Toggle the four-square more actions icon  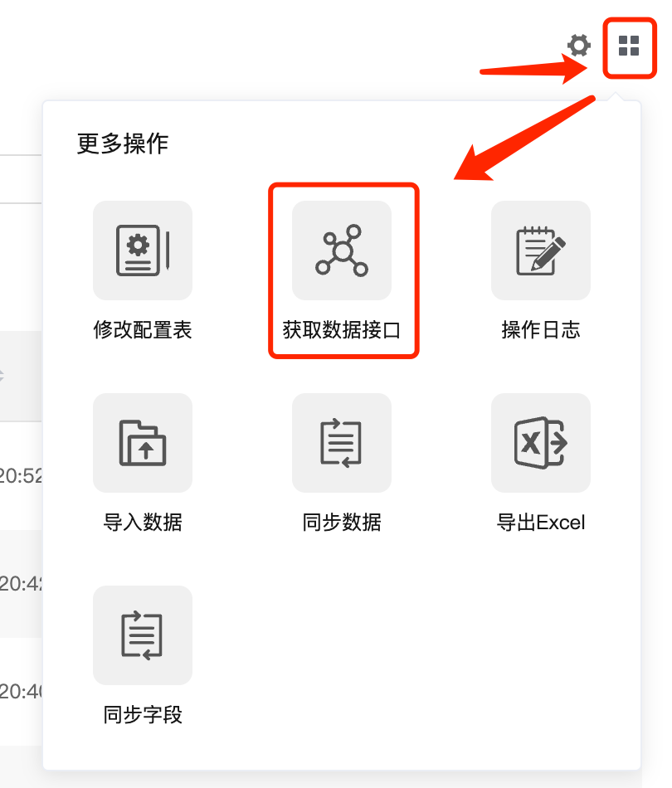click(x=629, y=46)
